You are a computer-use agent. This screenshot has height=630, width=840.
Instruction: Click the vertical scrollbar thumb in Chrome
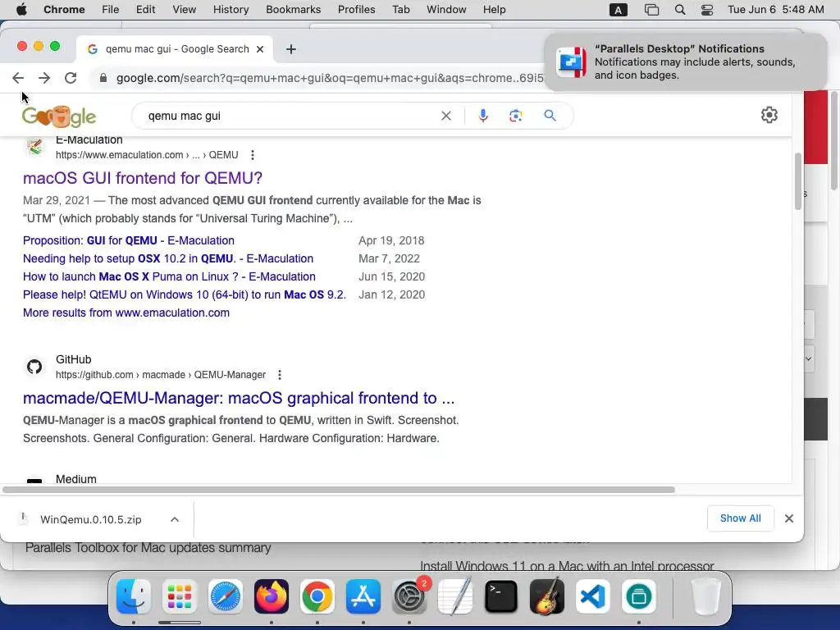pos(797,181)
